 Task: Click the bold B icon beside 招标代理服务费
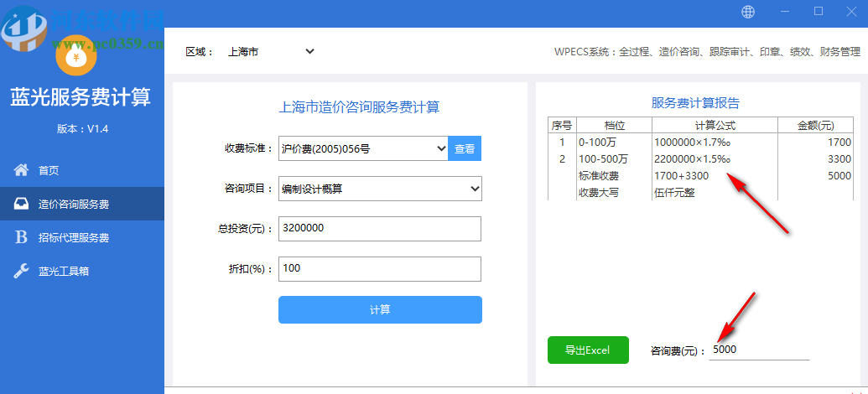point(21,237)
